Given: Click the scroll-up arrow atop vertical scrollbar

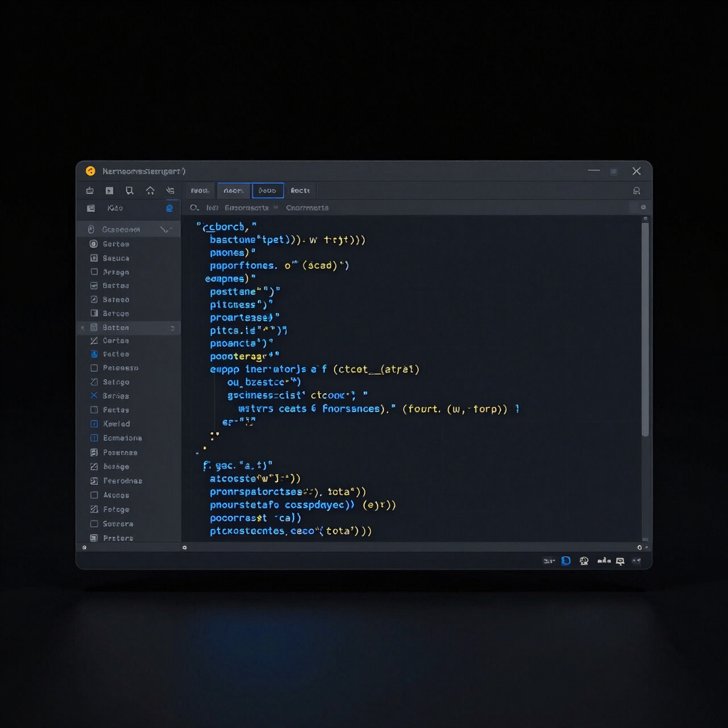Looking at the screenshot, I should pos(645,219).
